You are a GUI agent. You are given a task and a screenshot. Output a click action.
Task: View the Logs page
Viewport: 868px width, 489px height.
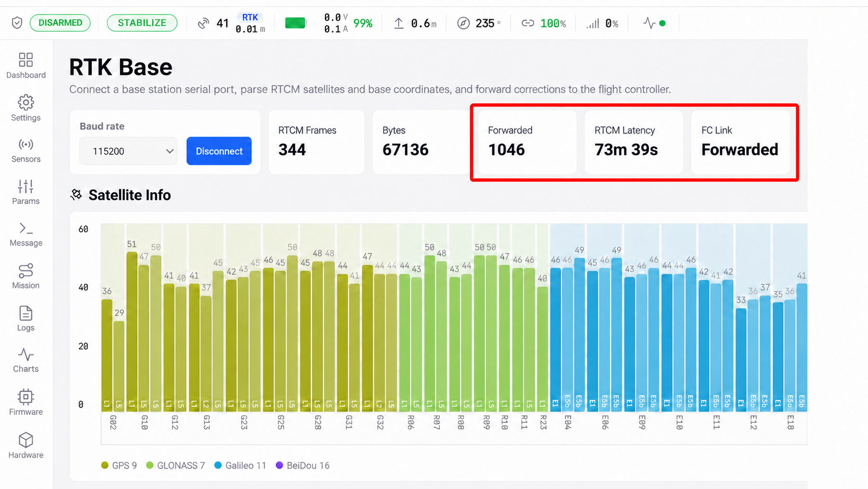(26, 319)
